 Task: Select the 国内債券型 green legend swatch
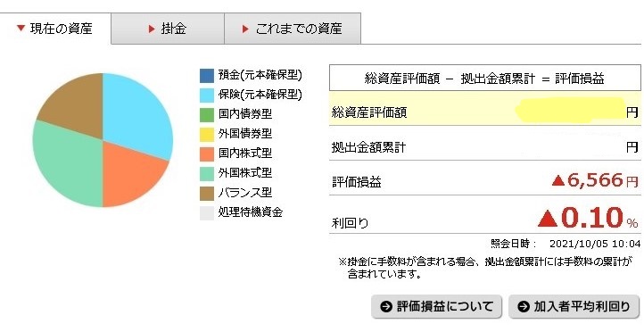pos(207,114)
